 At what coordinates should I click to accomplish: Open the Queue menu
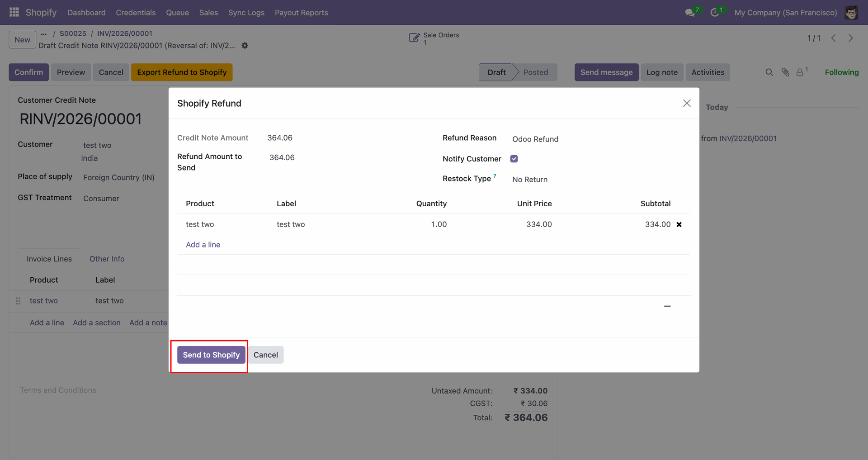click(x=177, y=13)
